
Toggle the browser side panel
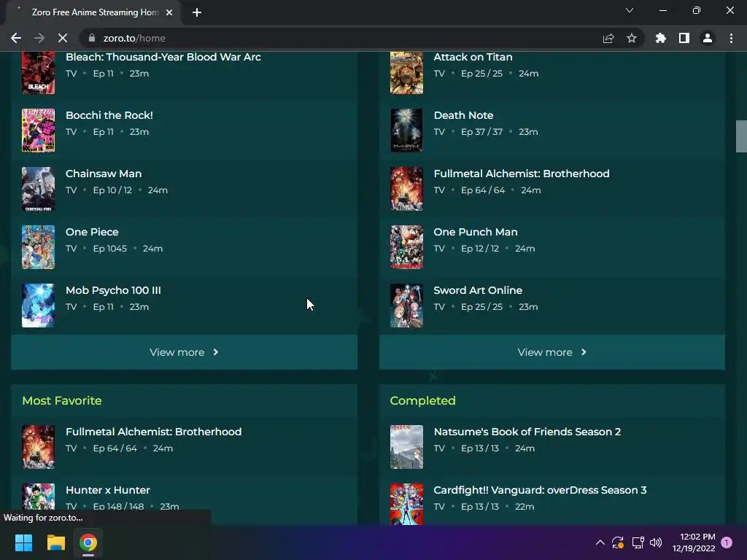pyautogui.click(x=684, y=38)
